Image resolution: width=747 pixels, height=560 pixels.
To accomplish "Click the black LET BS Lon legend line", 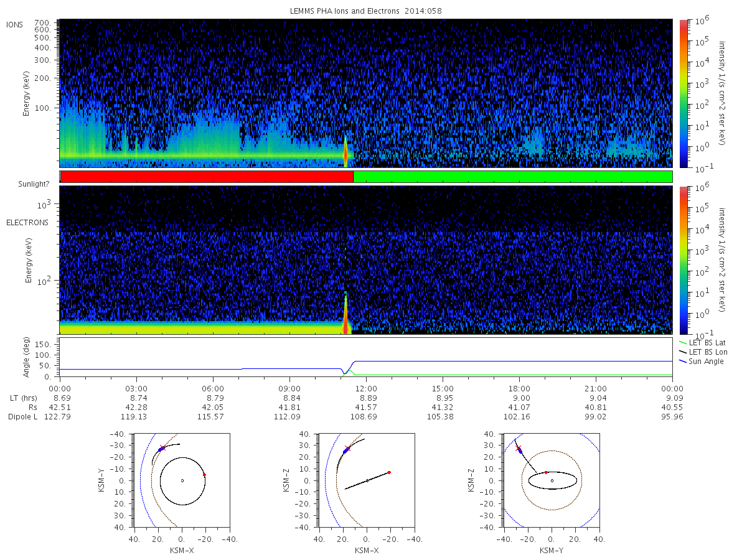I will [682, 352].
